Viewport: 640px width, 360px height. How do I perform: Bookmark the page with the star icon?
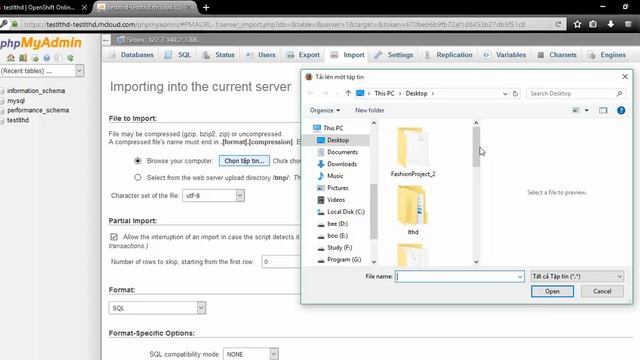577,24
